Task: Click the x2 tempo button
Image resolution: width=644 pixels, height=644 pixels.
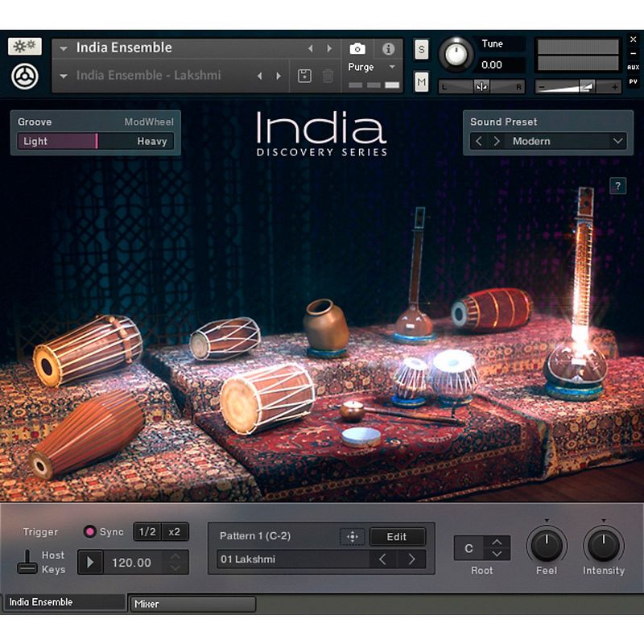Action: pyautogui.click(x=174, y=532)
